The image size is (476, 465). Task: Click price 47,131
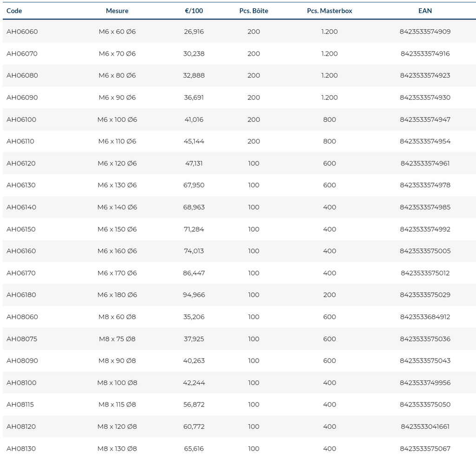tap(194, 164)
